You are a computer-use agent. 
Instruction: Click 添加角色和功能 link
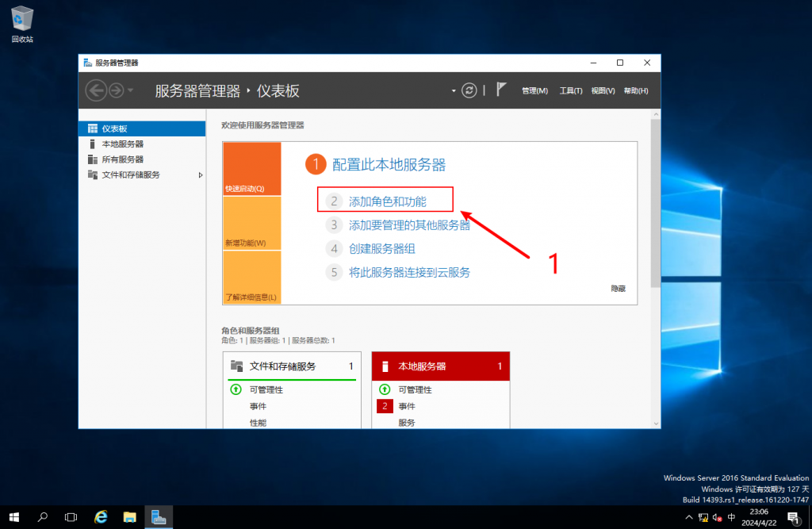point(387,201)
